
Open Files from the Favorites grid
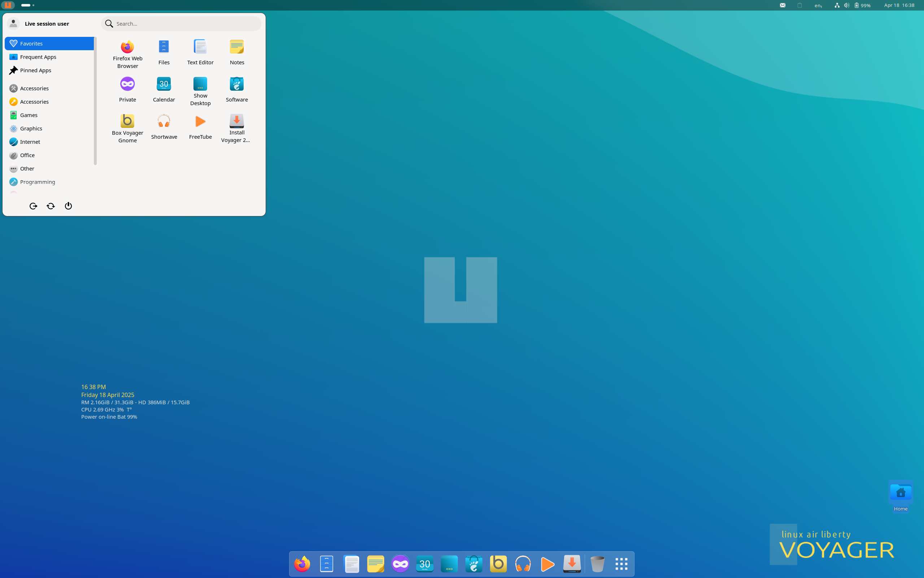164,52
